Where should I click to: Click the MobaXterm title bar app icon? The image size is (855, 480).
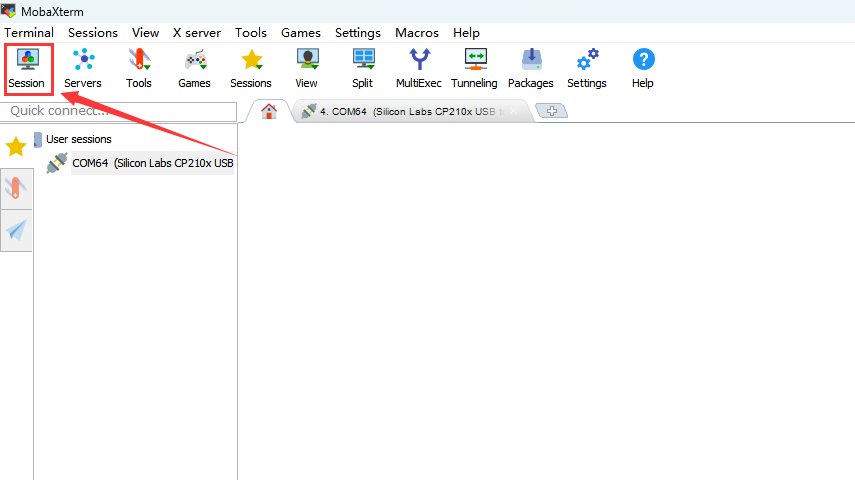tap(9, 10)
